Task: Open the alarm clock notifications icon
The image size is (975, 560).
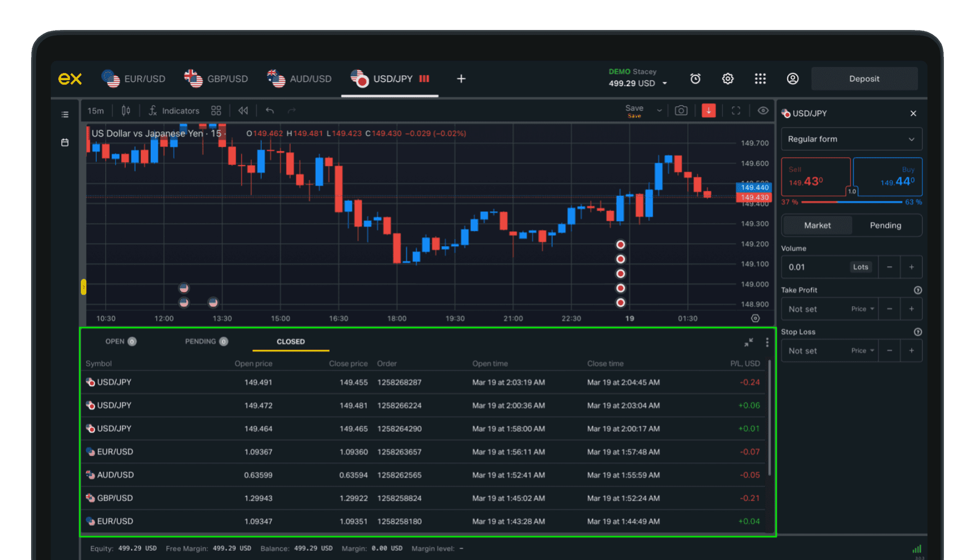Action: pos(695,78)
